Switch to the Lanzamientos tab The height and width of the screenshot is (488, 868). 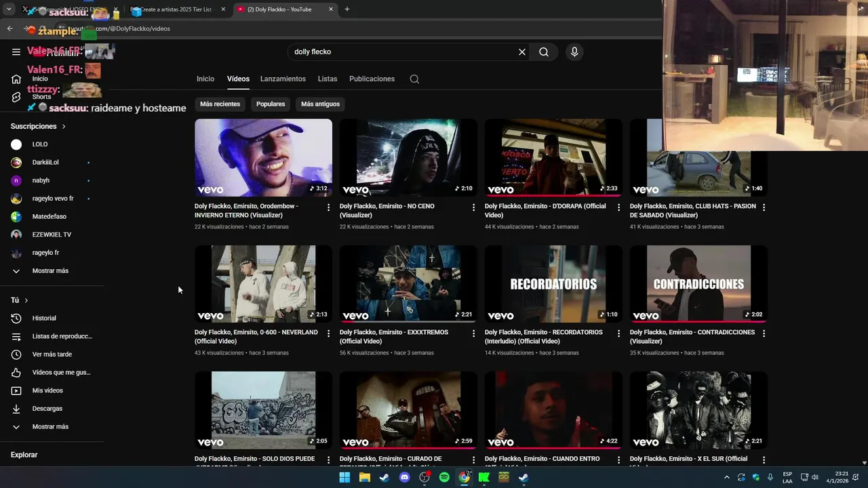pyautogui.click(x=283, y=79)
